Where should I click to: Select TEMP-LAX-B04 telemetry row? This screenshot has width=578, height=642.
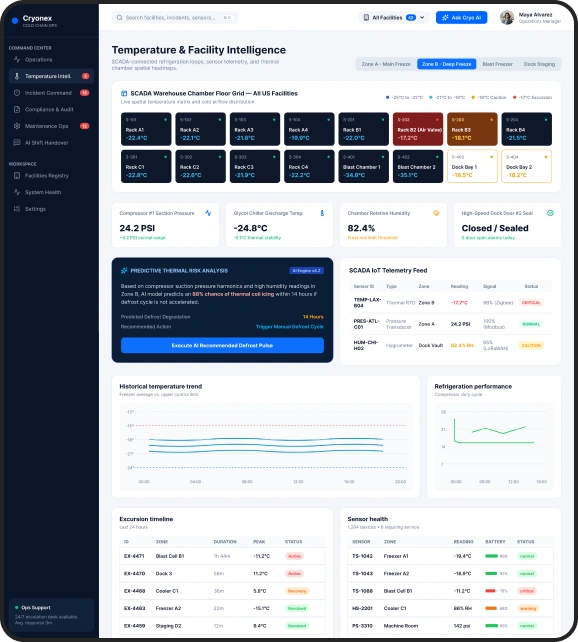tap(450, 303)
